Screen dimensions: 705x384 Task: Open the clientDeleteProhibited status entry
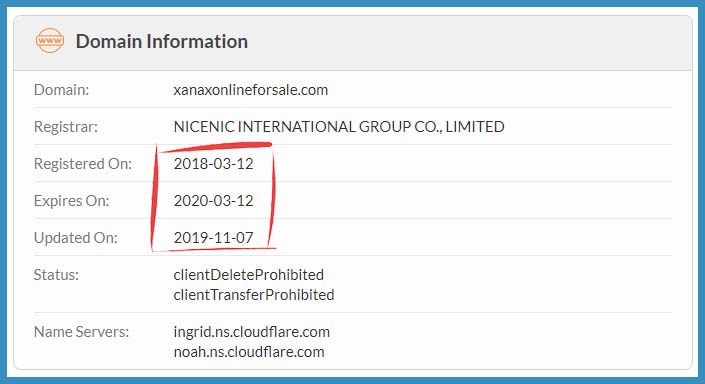[x=249, y=275]
